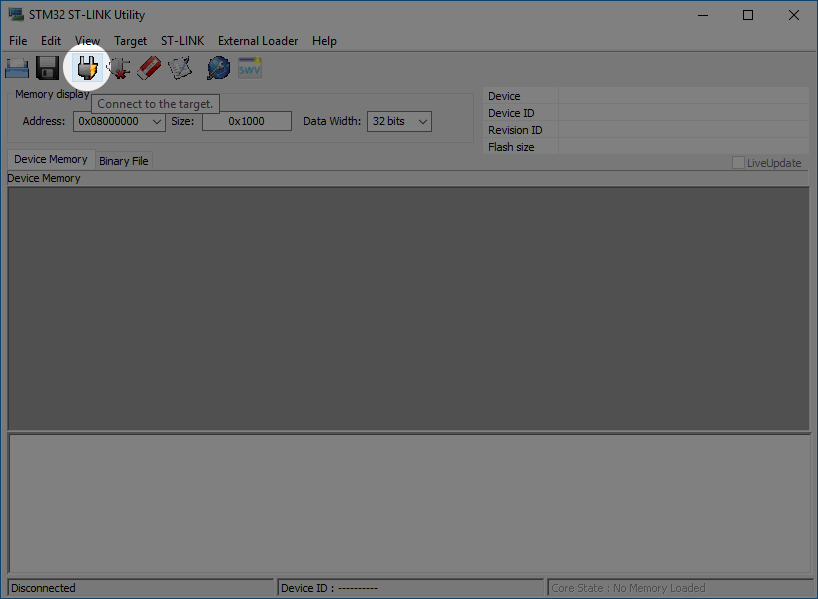The image size is (818, 599).
Task: Open the Address dropdown arrow
Action: point(157,122)
